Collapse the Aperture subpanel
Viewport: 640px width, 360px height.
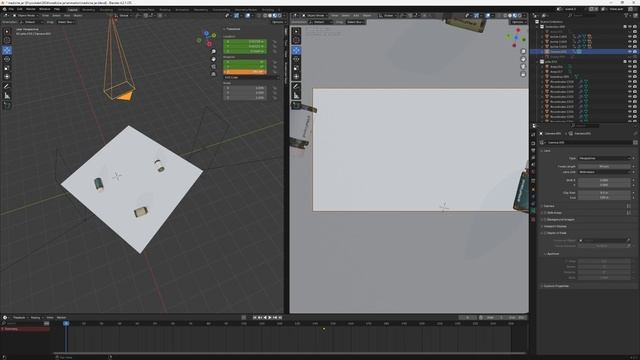(552, 254)
